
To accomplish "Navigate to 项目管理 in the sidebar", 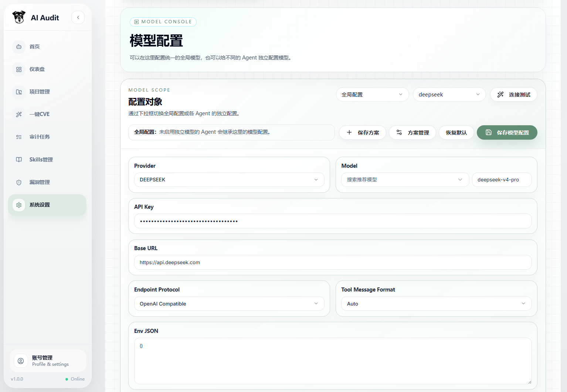I will tap(47, 92).
